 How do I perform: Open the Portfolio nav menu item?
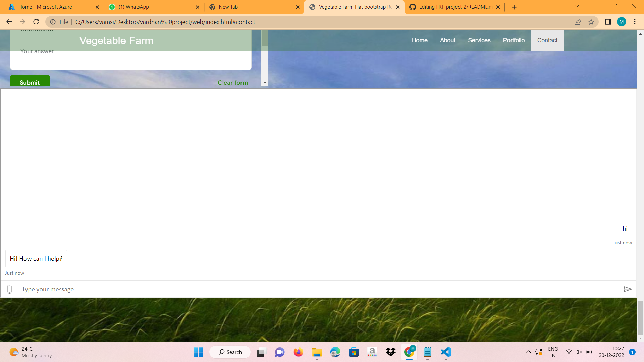514,40
